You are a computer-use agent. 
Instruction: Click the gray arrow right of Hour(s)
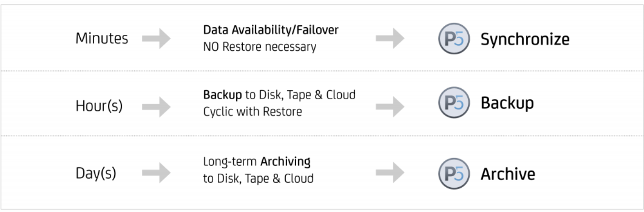click(156, 106)
